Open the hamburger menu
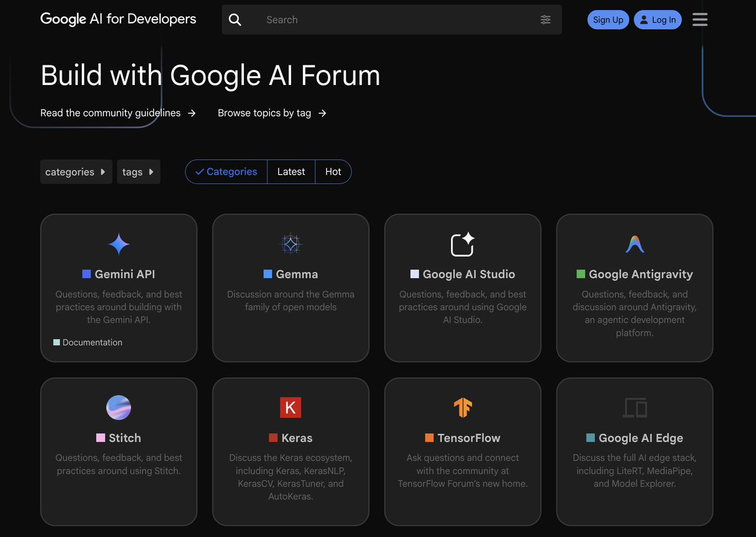This screenshot has width=756, height=537. click(700, 20)
